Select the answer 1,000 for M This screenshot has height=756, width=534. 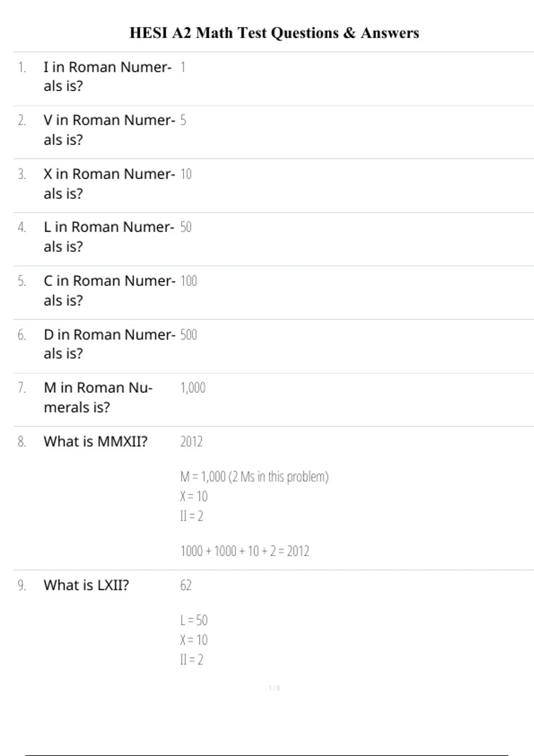(193, 388)
